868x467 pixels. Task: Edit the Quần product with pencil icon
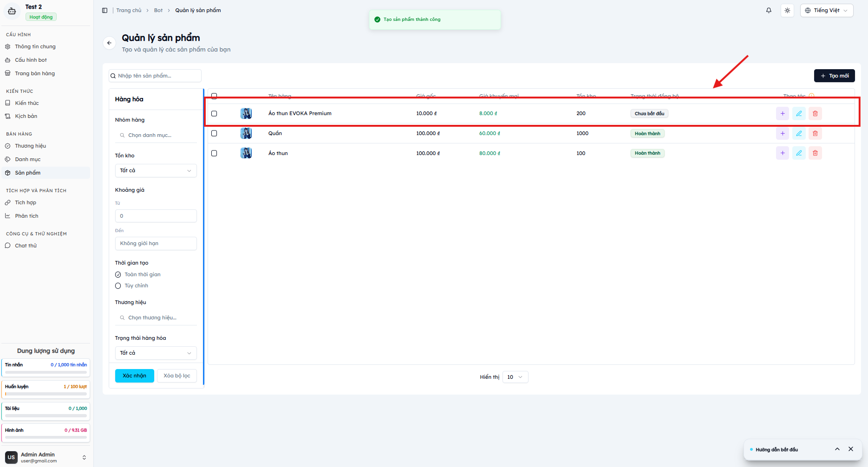tap(799, 133)
